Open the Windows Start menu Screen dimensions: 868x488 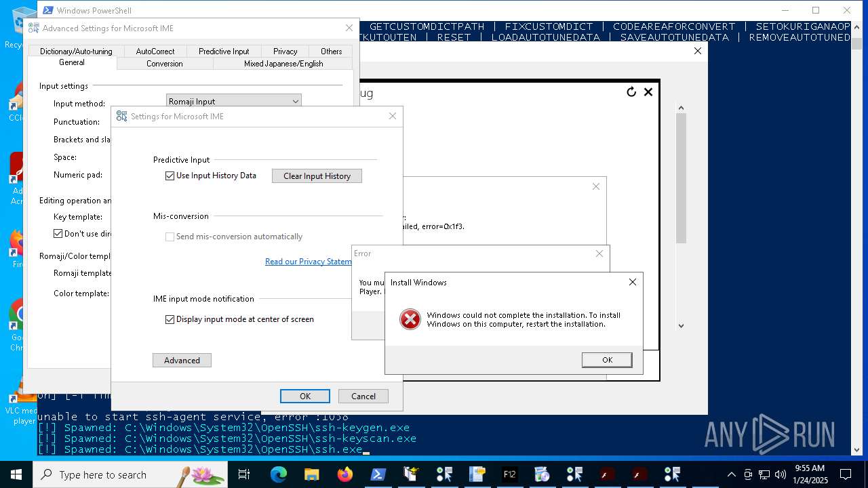[x=16, y=474]
